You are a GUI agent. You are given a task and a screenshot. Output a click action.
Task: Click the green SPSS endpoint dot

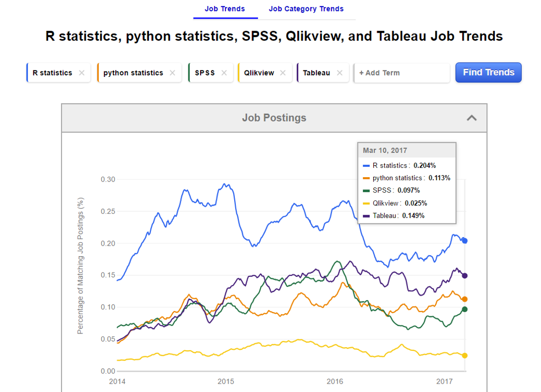tap(464, 309)
